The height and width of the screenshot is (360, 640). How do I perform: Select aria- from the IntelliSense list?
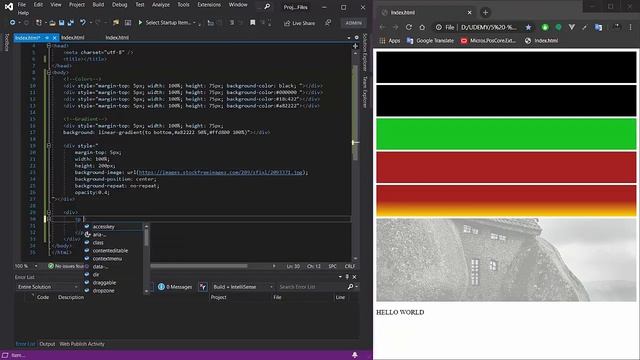[x=99, y=235]
